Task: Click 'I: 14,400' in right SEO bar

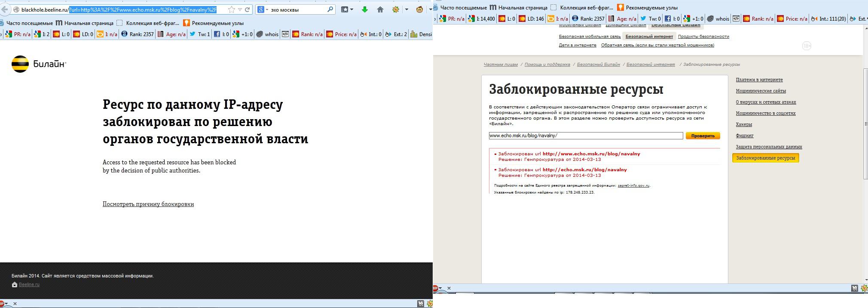Action: (481, 19)
